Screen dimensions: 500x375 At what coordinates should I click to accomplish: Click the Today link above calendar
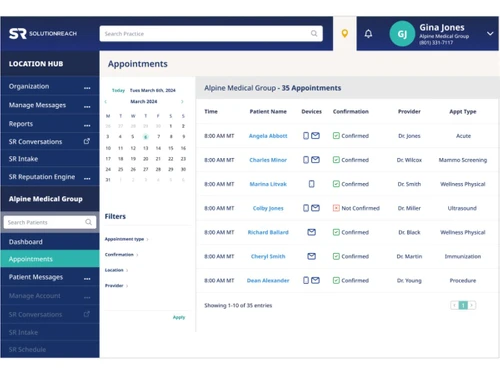pos(118,90)
